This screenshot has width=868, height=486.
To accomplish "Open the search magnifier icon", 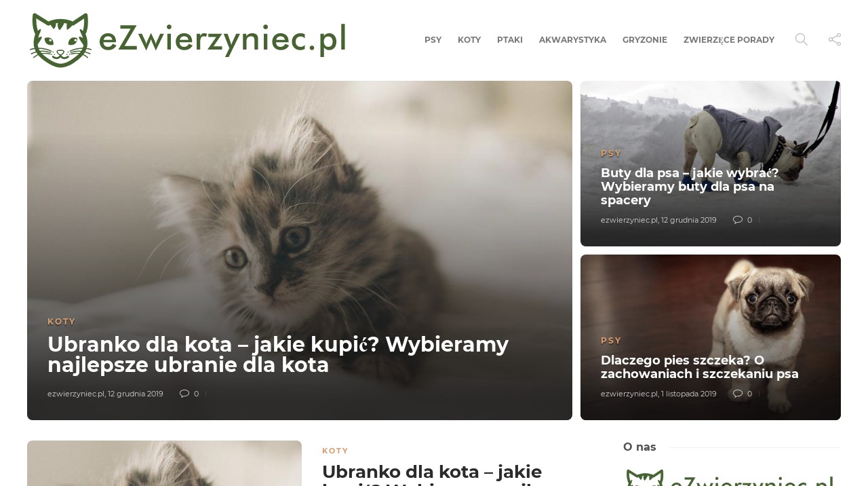I will tap(801, 39).
